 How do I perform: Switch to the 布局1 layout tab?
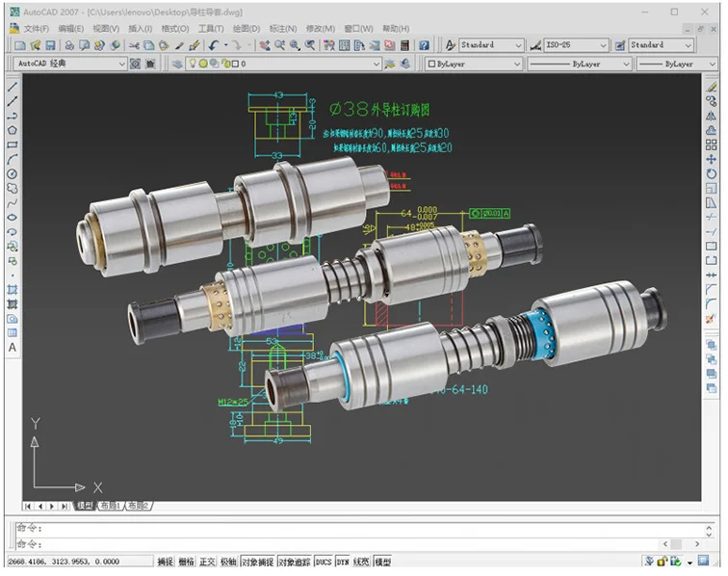pyautogui.click(x=110, y=506)
